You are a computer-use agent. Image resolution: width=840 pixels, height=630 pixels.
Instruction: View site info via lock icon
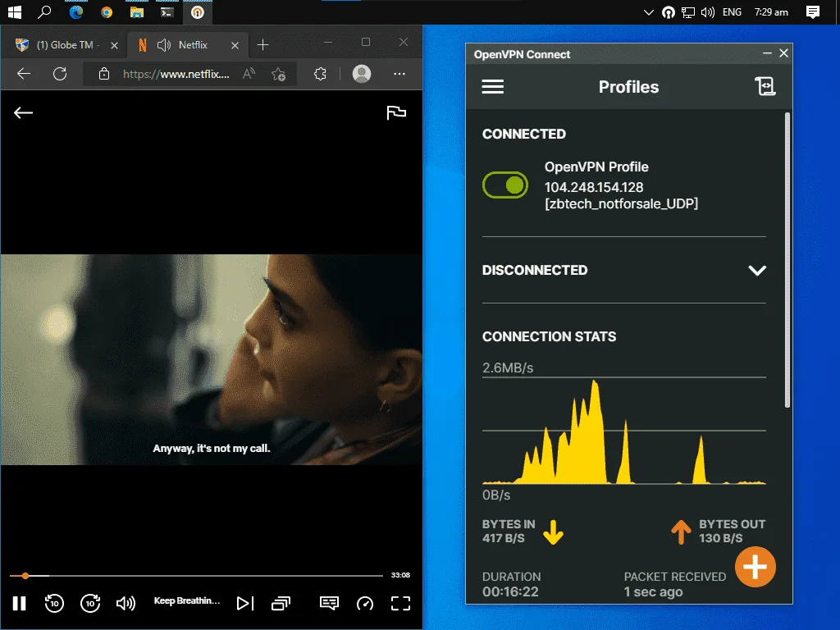tap(104, 74)
